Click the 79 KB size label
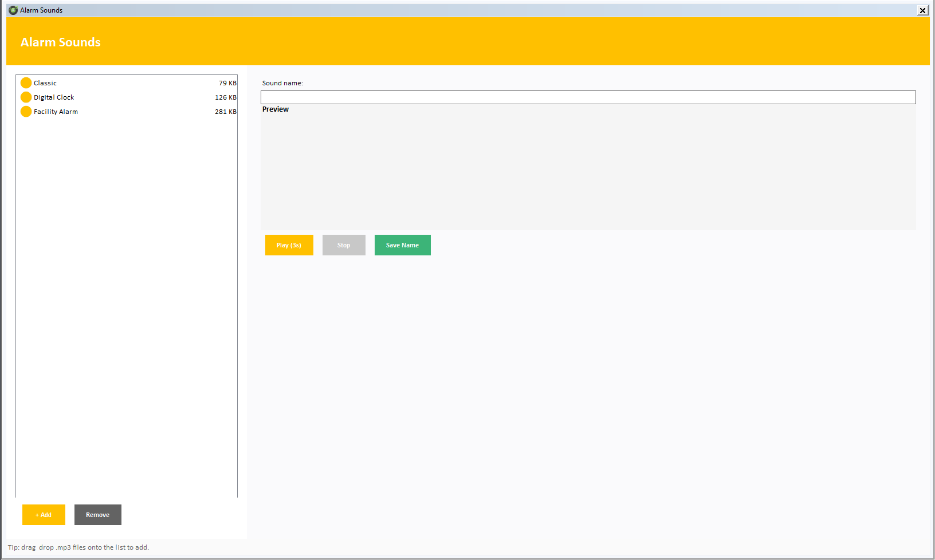This screenshot has height=560, width=935. tap(227, 83)
